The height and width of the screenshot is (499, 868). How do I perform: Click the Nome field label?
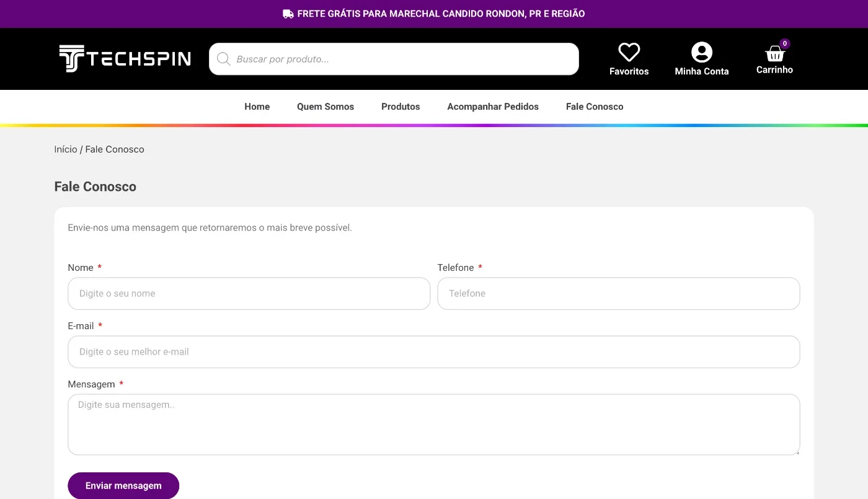[81, 268]
